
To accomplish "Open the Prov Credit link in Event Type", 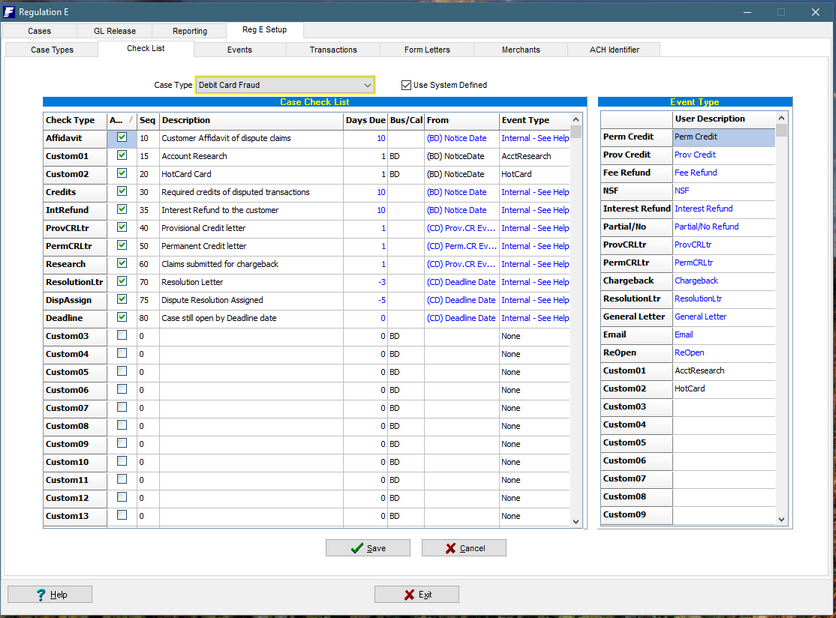I will [x=694, y=155].
